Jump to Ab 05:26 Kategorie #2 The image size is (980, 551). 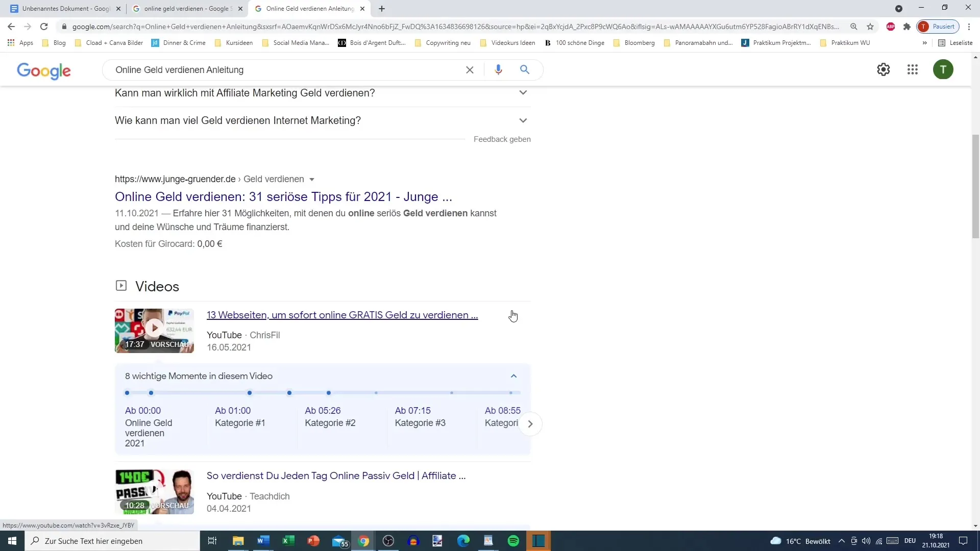click(x=330, y=417)
